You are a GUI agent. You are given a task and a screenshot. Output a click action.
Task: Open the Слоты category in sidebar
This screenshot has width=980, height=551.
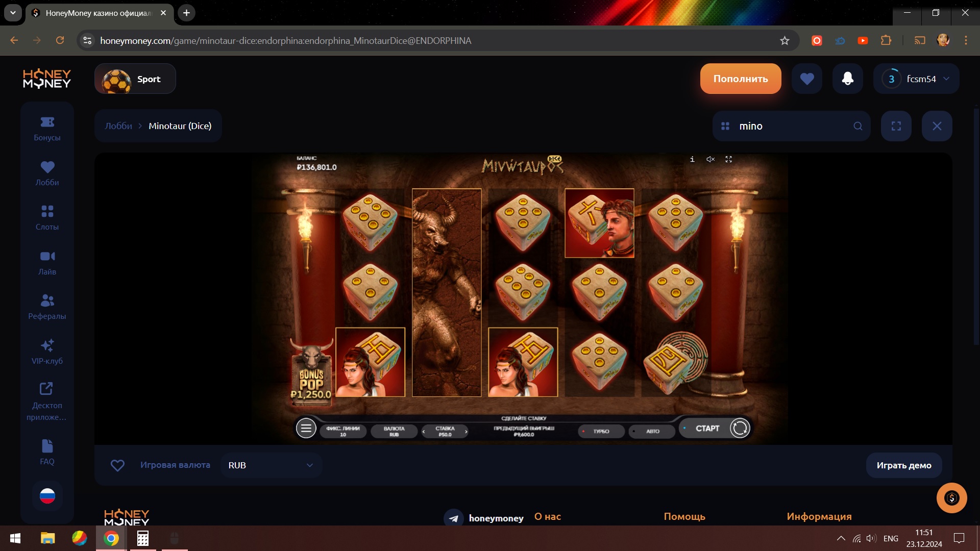[x=47, y=218]
